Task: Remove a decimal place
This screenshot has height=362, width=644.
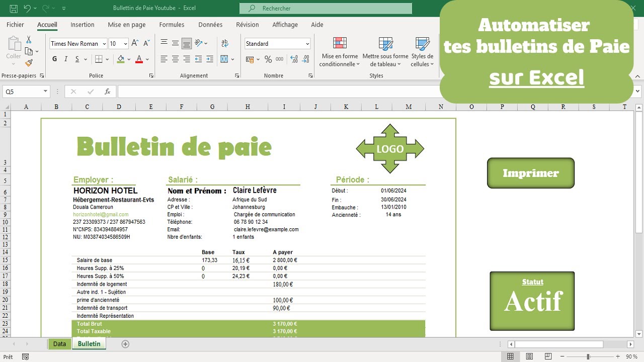Action: pyautogui.click(x=306, y=59)
